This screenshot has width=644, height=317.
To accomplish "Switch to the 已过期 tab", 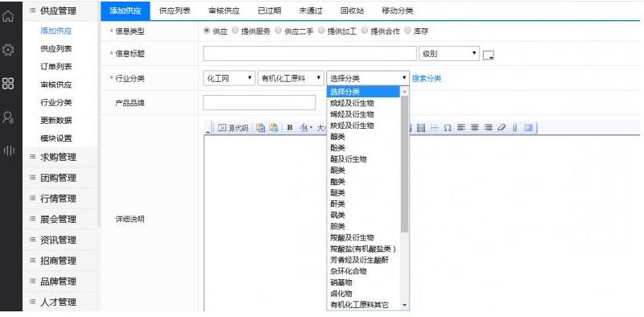I will click(270, 11).
